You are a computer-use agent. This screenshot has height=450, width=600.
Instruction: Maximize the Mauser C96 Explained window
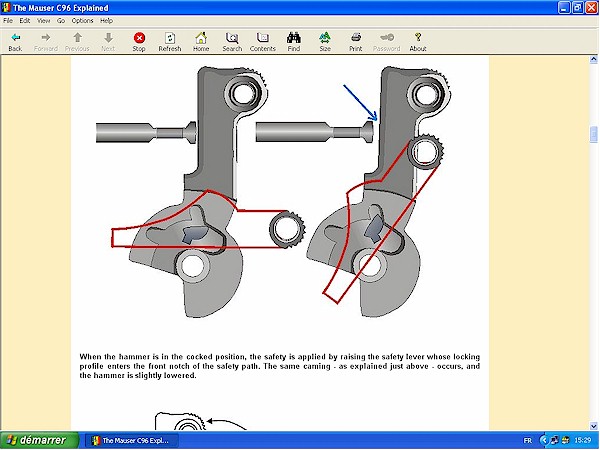pyautogui.click(x=577, y=8)
